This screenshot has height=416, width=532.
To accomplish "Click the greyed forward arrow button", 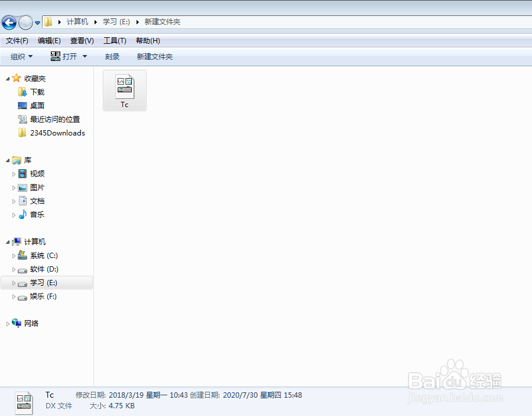I will [x=25, y=22].
